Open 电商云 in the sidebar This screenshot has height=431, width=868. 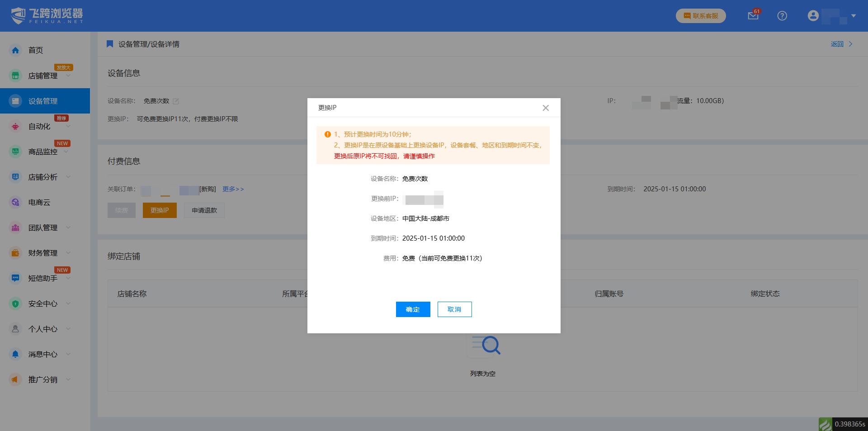coord(39,203)
